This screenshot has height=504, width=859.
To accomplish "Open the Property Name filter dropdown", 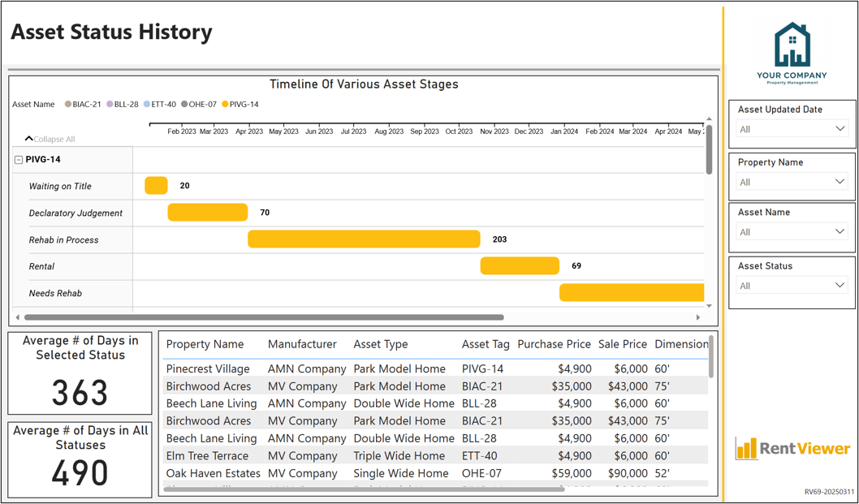I will point(792,182).
